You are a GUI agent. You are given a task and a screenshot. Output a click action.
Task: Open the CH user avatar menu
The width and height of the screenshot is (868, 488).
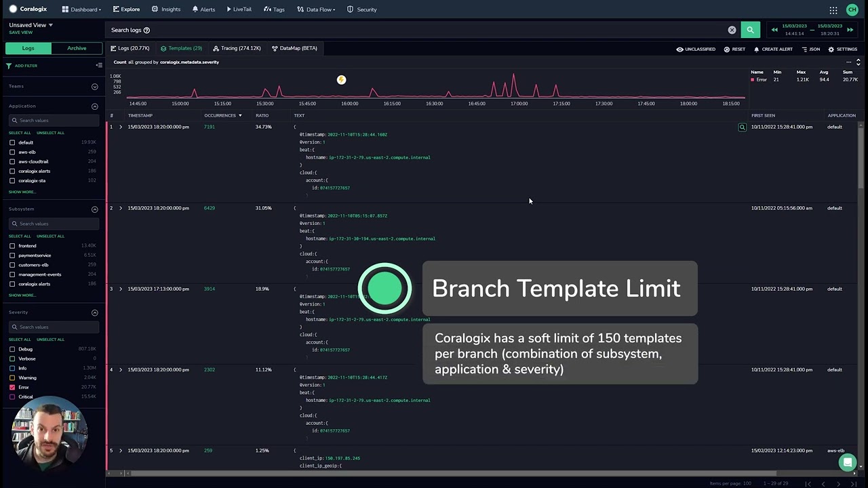852,9
